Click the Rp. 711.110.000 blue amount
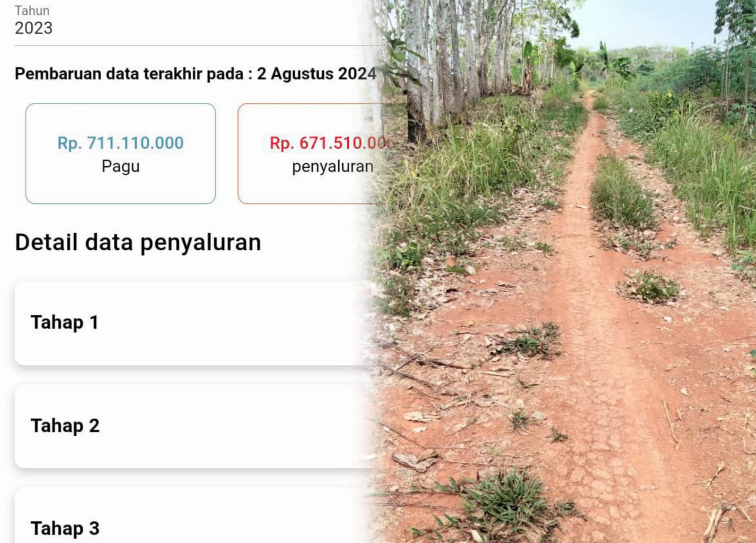 (x=120, y=143)
